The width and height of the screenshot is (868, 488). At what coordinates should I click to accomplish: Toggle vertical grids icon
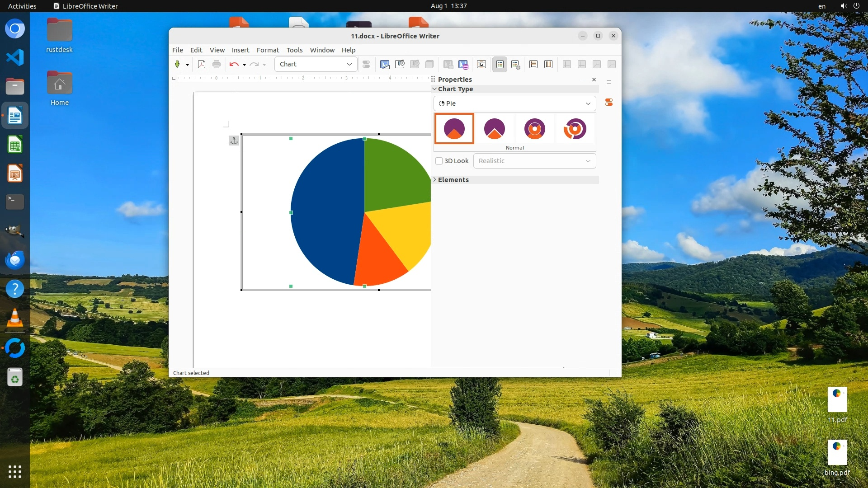click(548, 65)
